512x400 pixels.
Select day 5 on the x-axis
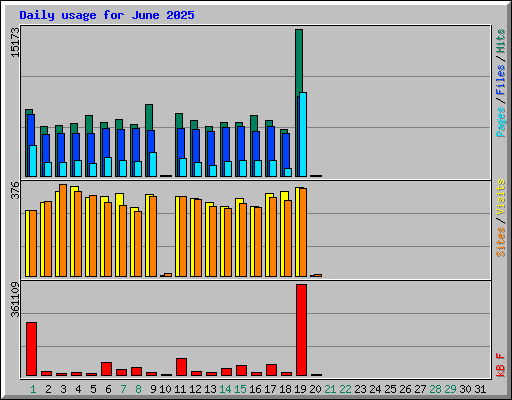(x=93, y=389)
